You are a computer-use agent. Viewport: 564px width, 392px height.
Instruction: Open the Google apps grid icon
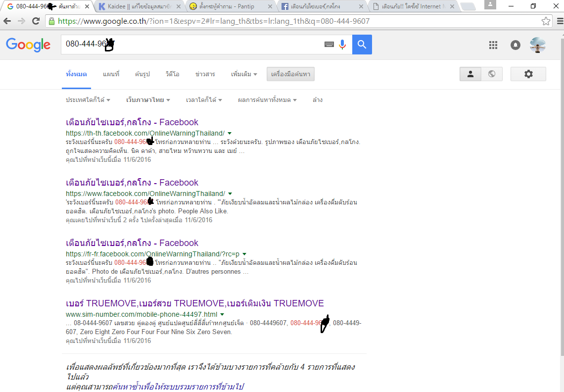coord(493,45)
